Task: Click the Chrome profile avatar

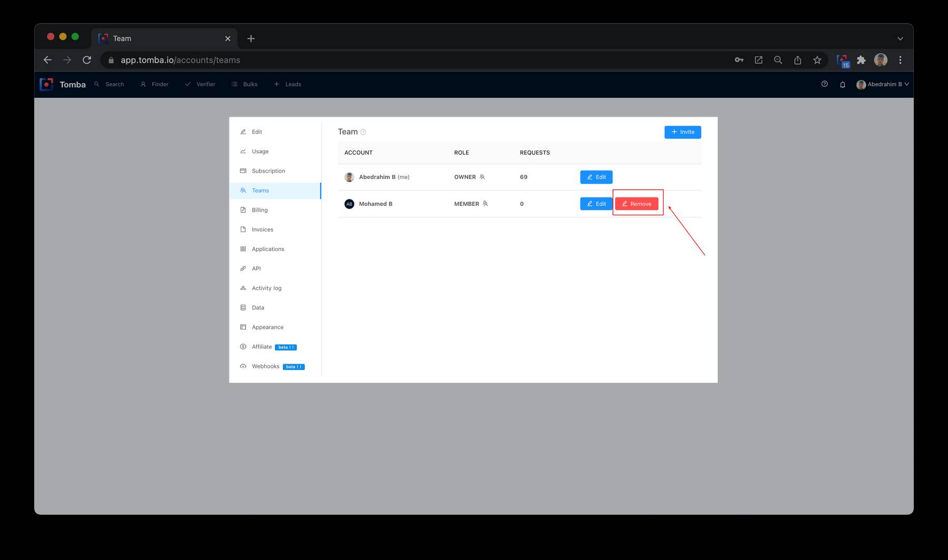Action: pos(881,60)
